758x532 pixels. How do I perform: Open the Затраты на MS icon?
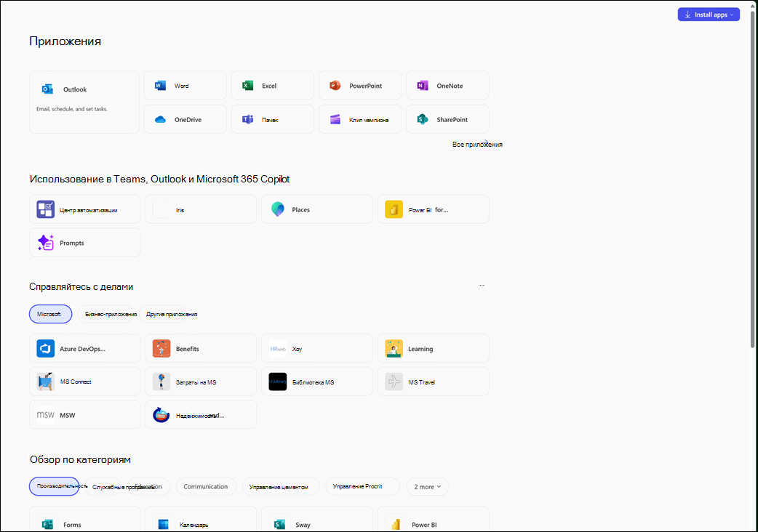click(x=161, y=382)
